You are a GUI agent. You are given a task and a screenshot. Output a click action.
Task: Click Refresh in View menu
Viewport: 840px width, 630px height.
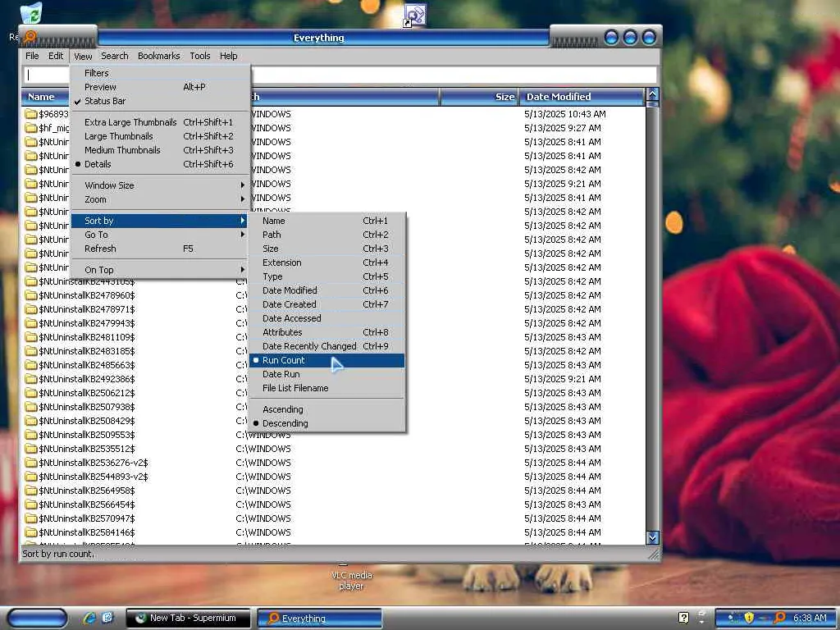click(x=160, y=249)
